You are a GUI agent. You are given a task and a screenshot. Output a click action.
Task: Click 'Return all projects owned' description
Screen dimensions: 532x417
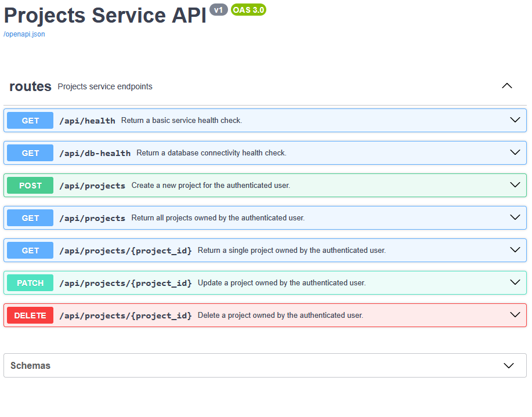coord(218,218)
